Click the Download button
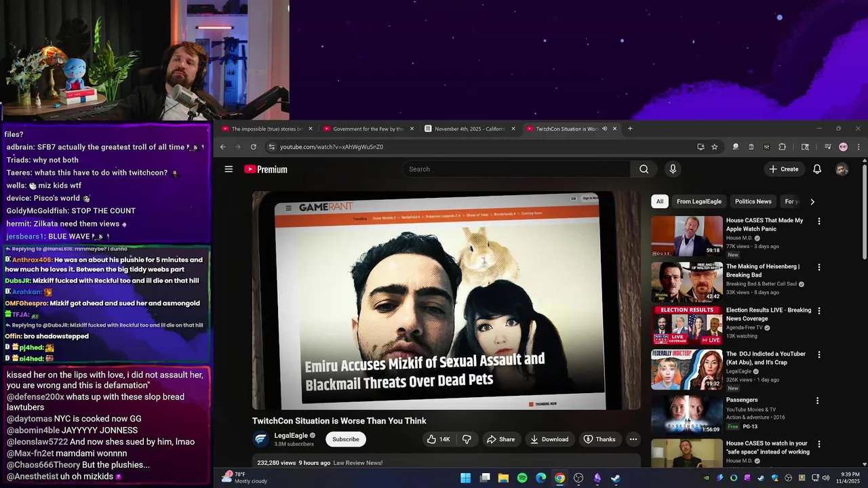Screen dimensions: 868x488 (x=549, y=439)
